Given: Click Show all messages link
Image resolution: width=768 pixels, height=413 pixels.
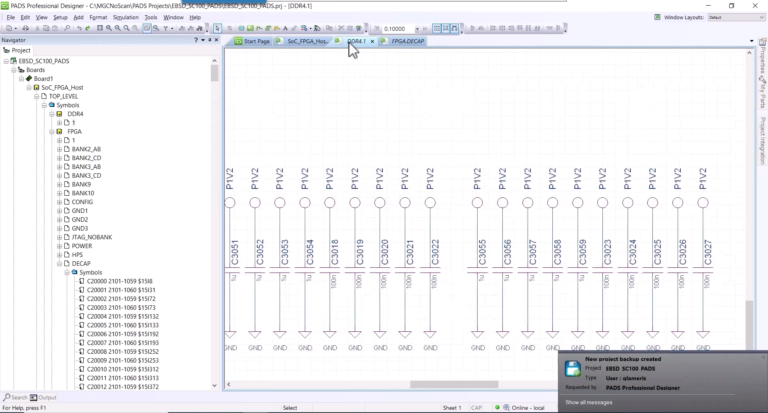Looking at the screenshot, I should (589, 402).
